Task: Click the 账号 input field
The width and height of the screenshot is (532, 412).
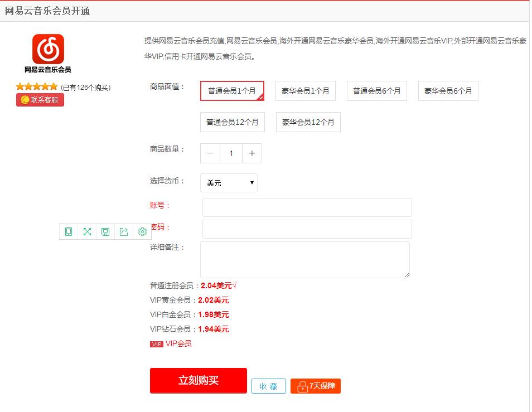Action: 307,207
